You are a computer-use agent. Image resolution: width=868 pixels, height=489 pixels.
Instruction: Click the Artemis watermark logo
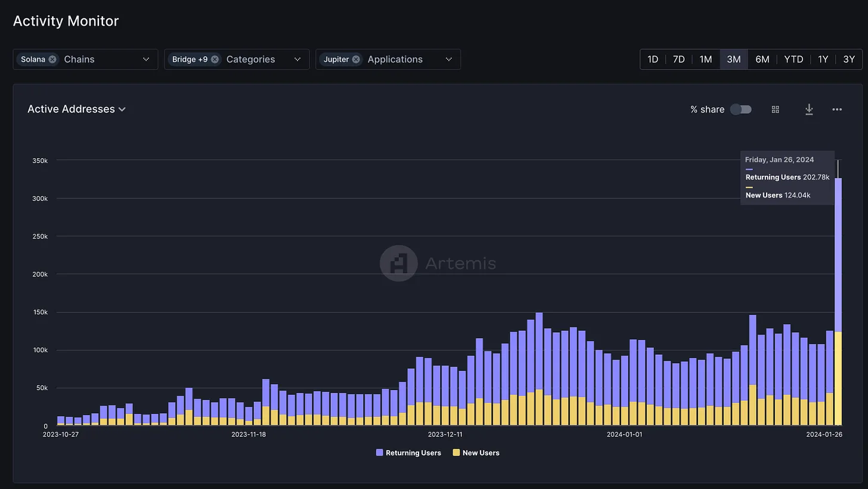398,263
